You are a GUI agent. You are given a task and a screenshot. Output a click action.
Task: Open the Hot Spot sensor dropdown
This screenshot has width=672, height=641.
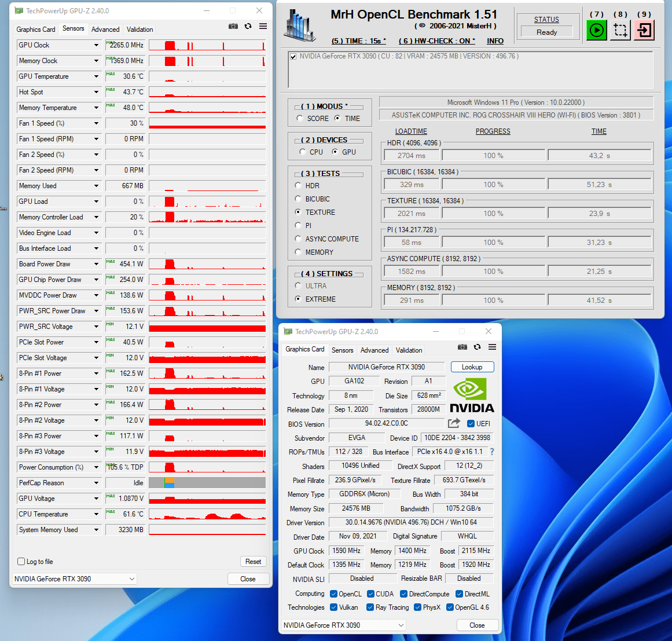96,92
